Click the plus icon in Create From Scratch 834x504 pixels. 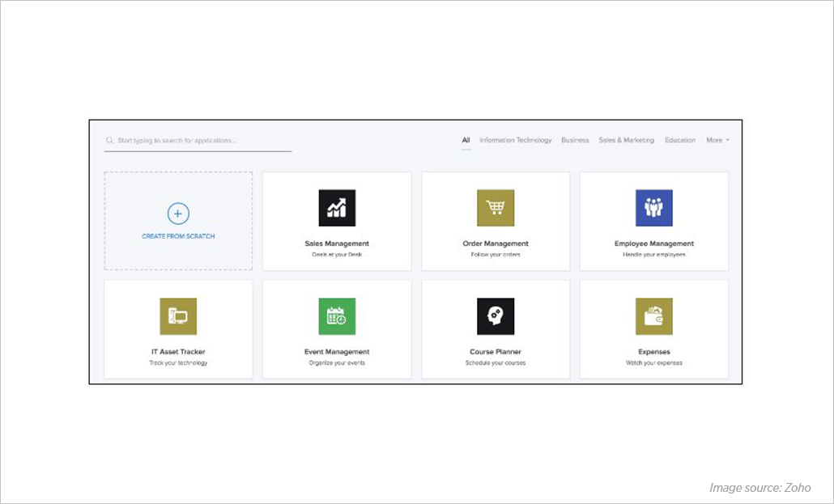coord(177,214)
